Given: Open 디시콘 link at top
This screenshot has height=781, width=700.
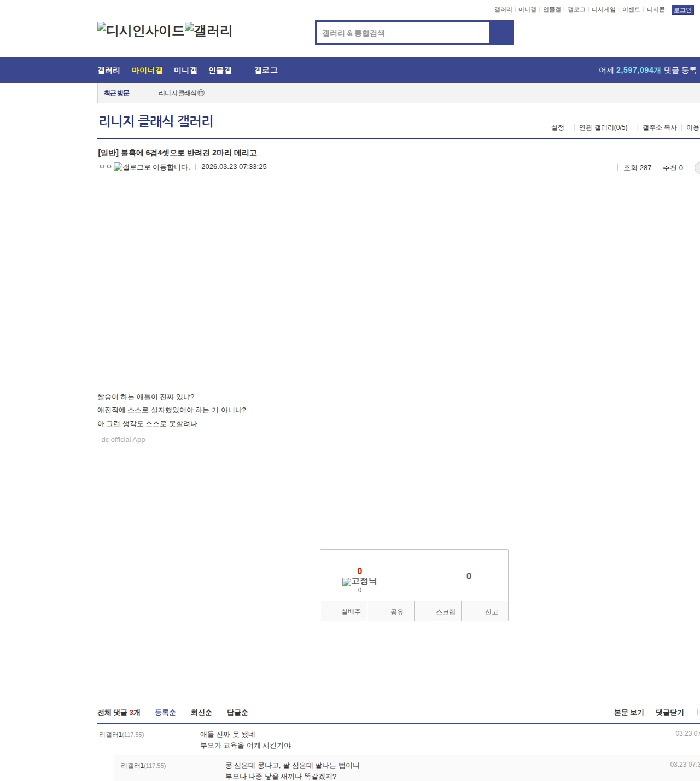Looking at the screenshot, I should [656, 10].
